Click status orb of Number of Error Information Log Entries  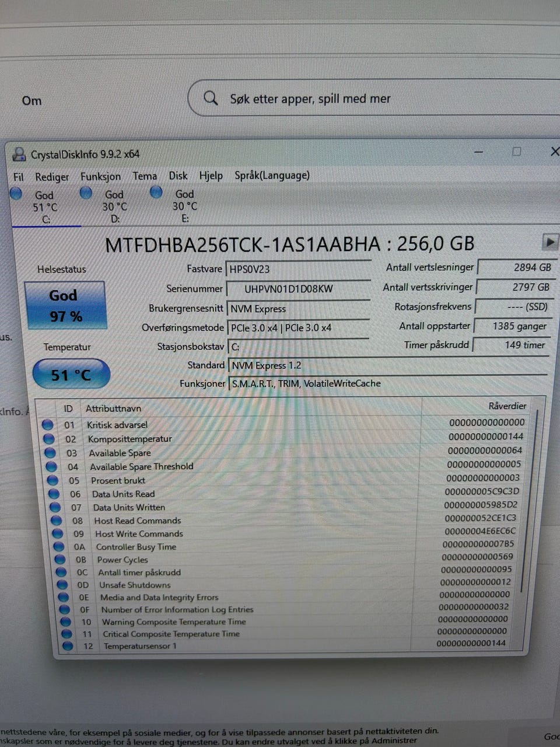[x=65, y=610]
